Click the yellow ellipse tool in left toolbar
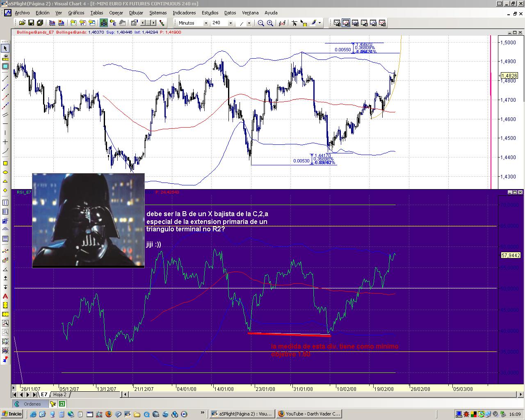 point(5,173)
